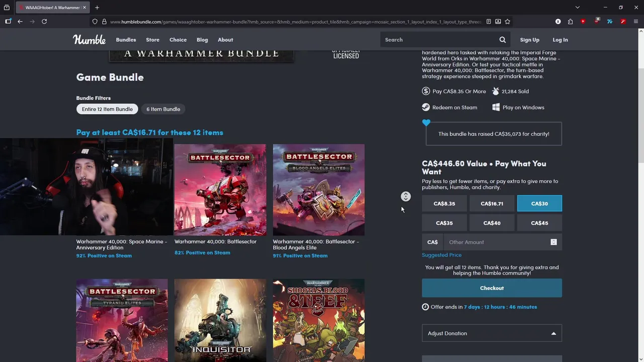This screenshot has width=644, height=362.
Task: Open the Bundles menu
Action: tap(126, 40)
